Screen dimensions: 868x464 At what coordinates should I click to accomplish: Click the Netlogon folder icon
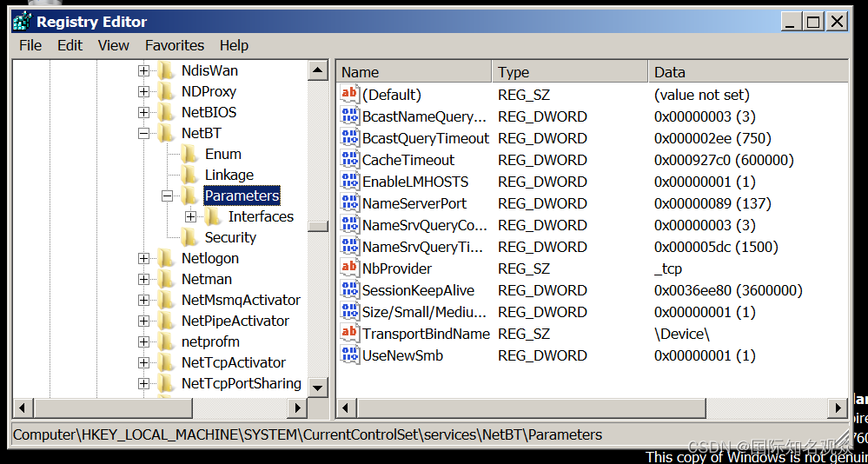[166, 259]
